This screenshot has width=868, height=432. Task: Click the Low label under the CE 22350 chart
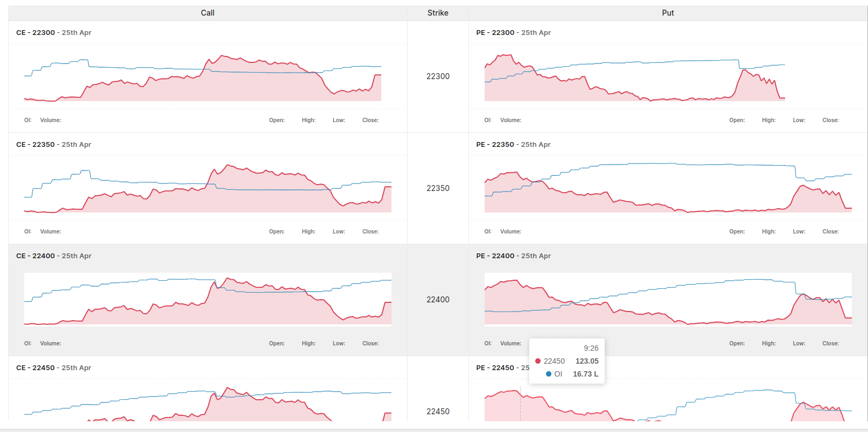point(339,231)
